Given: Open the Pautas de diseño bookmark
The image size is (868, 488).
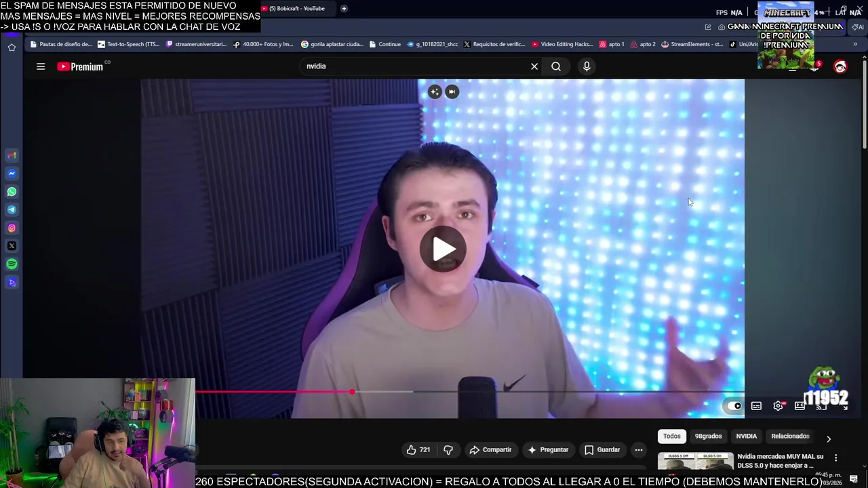Looking at the screenshot, I should point(60,44).
